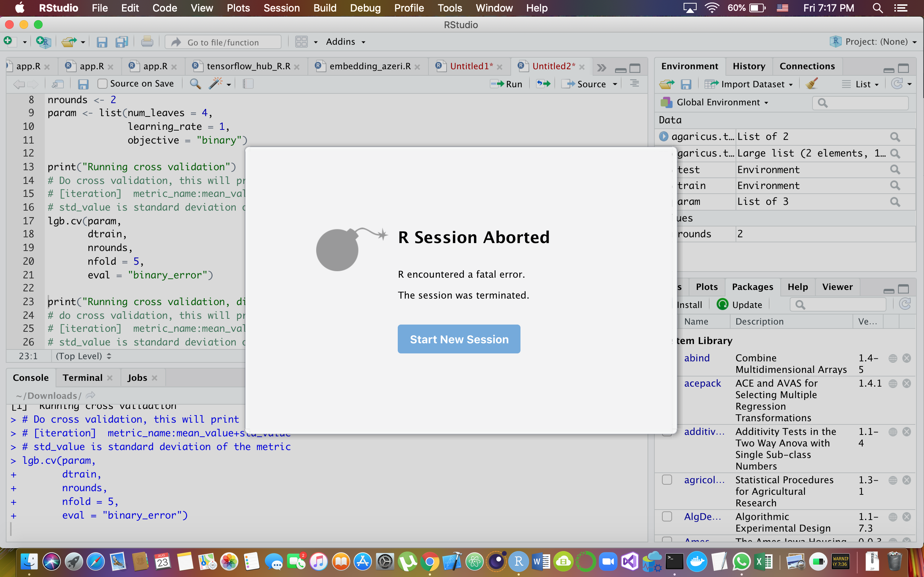Image resolution: width=924 pixels, height=577 pixels.
Task: Click the Re-run previous code icon
Action: 543,84
